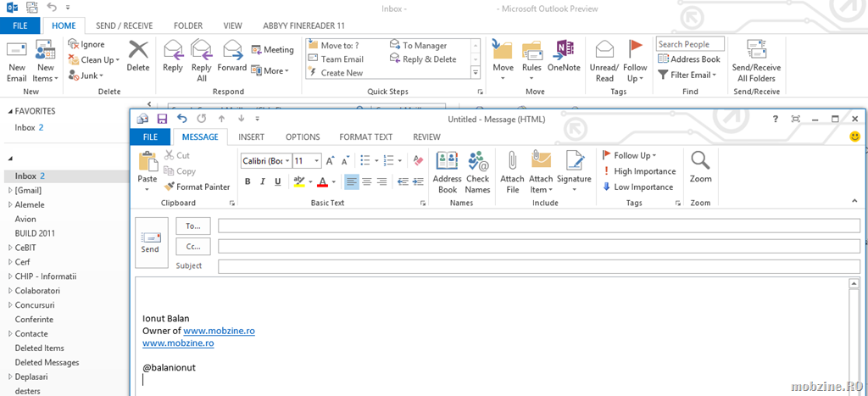The width and height of the screenshot is (868, 396).
Task: Click the Subject input field
Action: point(538,266)
